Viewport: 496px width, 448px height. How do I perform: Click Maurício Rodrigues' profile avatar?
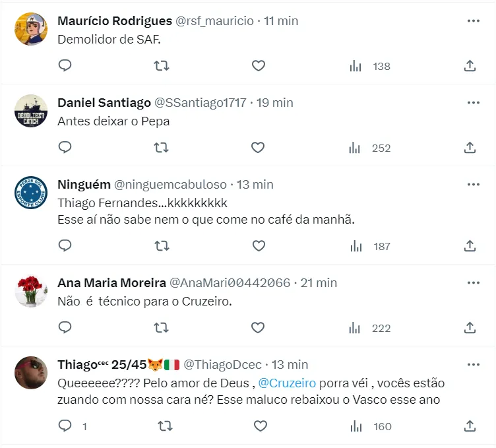pyautogui.click(x=31, y=29)
